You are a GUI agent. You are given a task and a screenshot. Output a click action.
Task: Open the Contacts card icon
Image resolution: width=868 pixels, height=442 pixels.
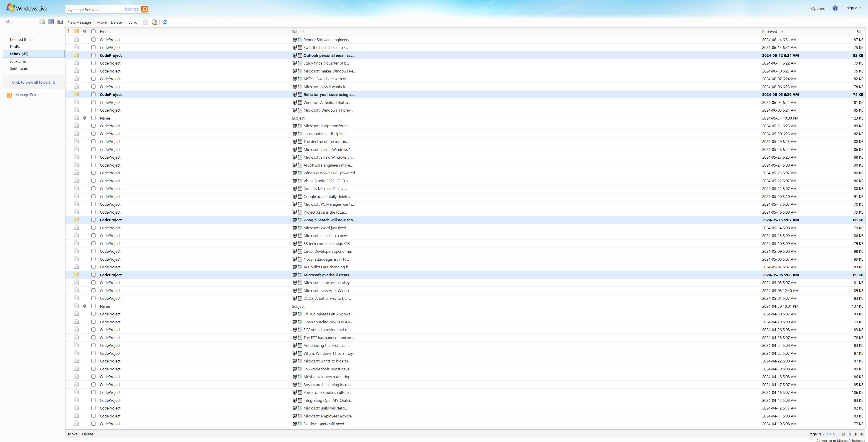[x=60, y=22]
